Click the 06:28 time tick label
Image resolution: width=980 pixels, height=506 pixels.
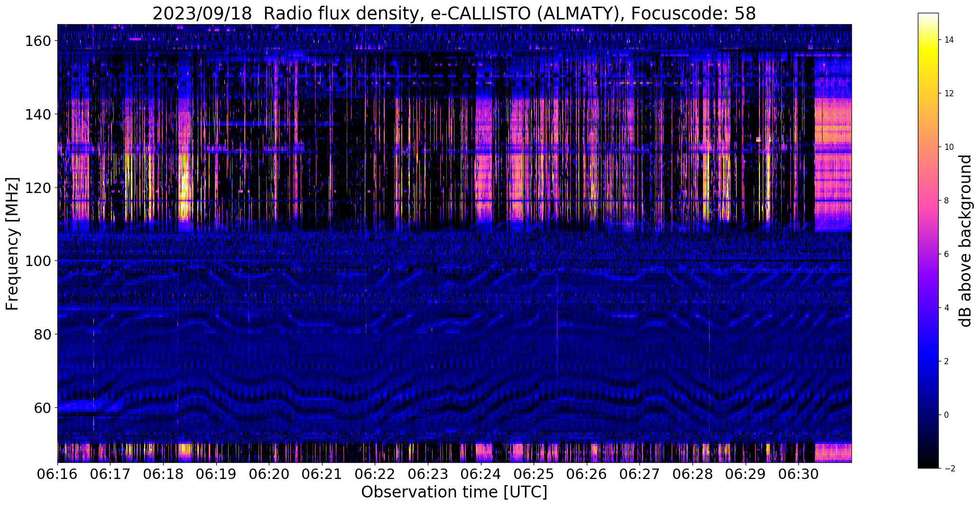coord(693,474)
